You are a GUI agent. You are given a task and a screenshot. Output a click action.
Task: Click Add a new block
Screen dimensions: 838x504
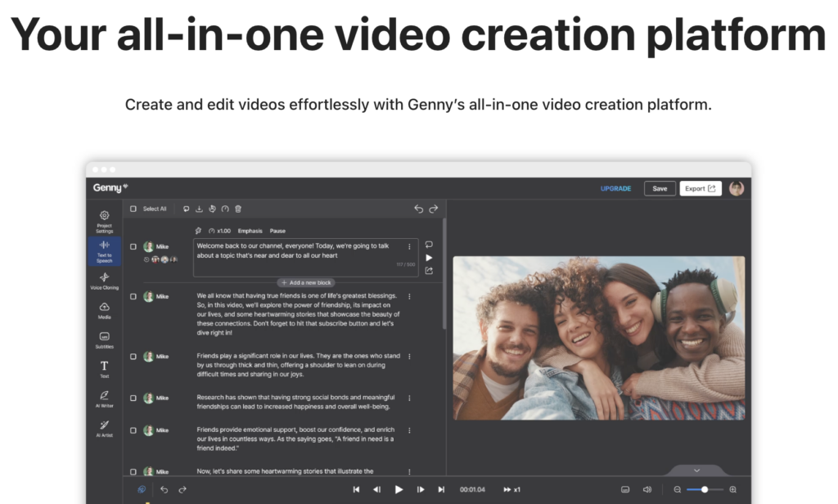pos(306,282)
